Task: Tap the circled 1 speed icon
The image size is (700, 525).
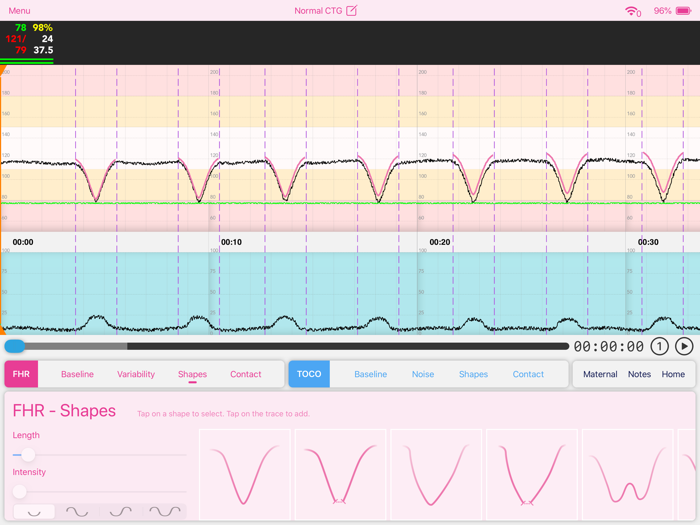Action: [x=659, y=346]
